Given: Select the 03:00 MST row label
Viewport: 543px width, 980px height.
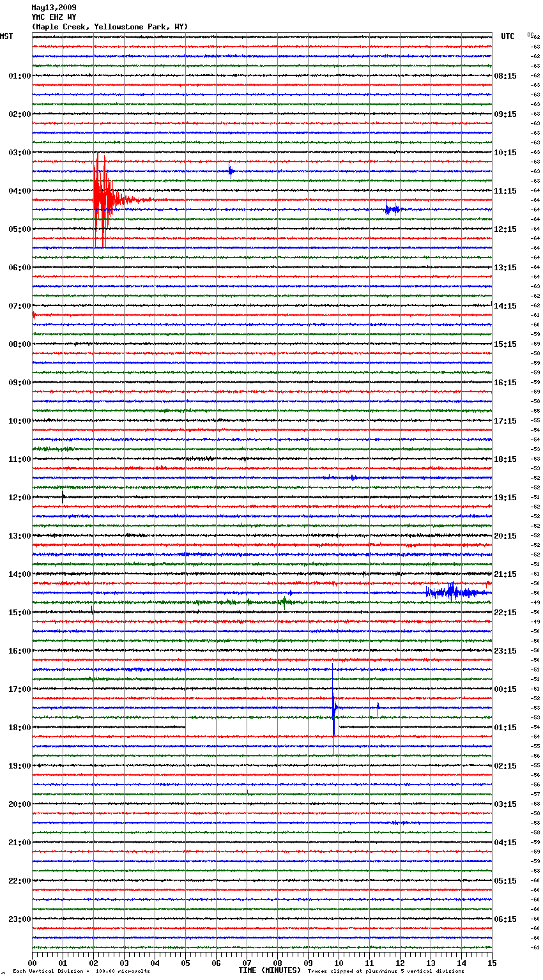Looking at the screenshot, I should [x=20, y=153].
